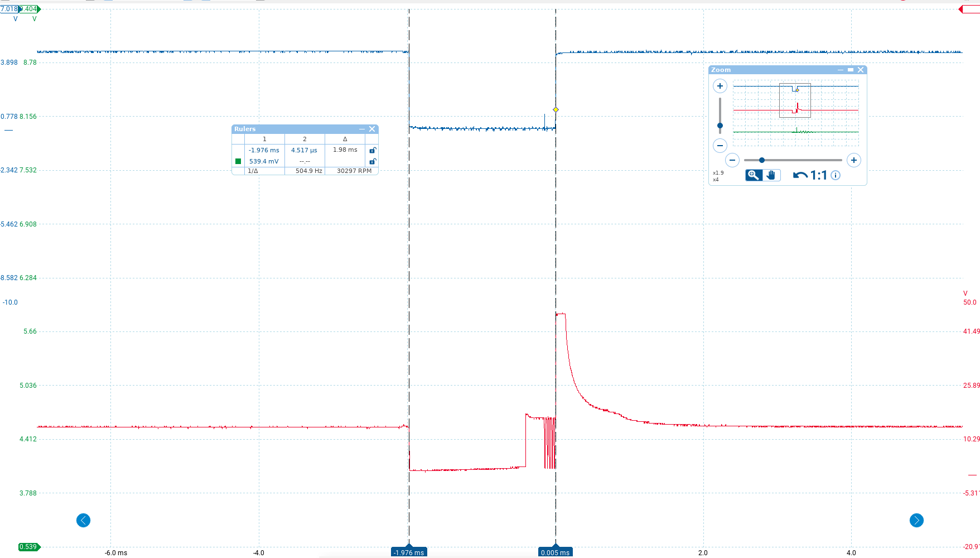This screenshot has width=980, height=558.
Task: Collapse the Zoom panel
Action: click(840, 70)
